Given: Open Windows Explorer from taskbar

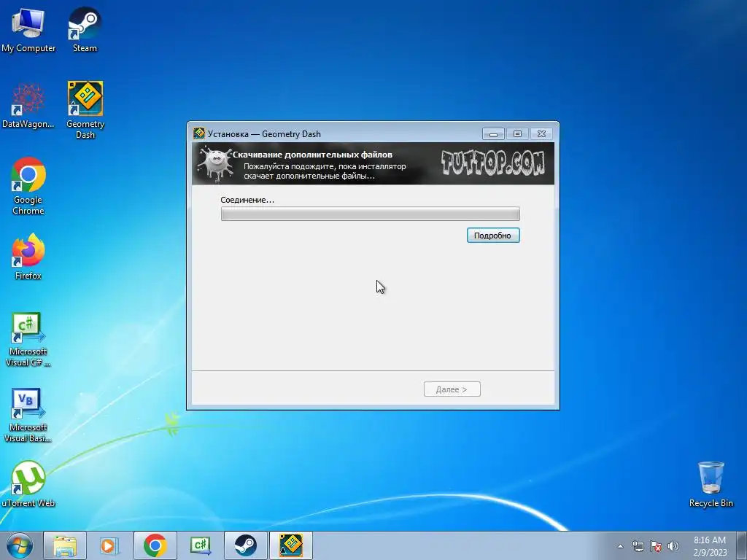Looking at the screenshot, I should (x=65, y=545).
